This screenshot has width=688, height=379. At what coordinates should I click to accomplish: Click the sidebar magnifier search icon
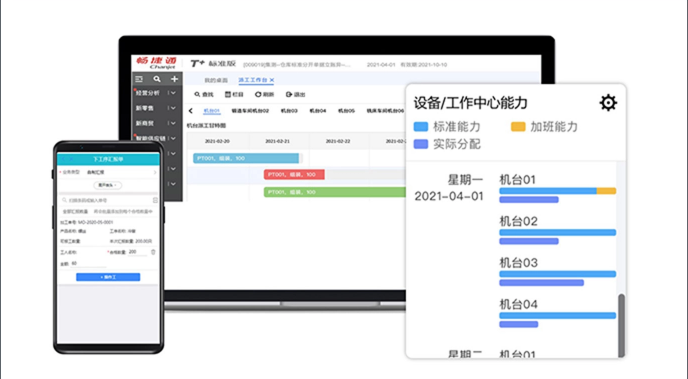click(x=157, y=79)
